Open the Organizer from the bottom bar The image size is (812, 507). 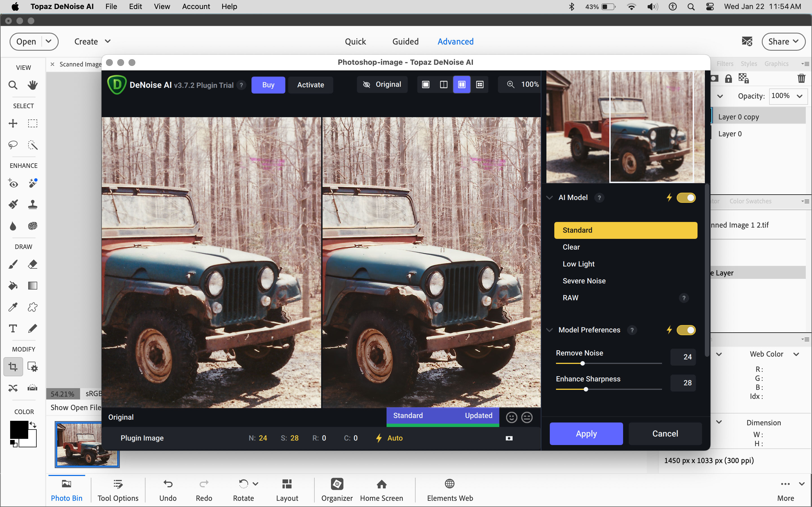[337, 490]
